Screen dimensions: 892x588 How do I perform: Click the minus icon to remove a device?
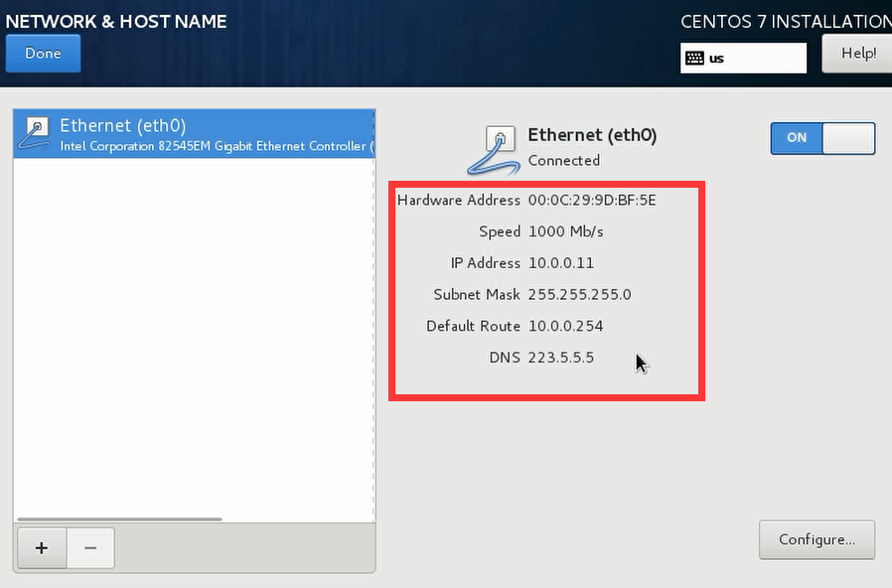tap(90, 547)
